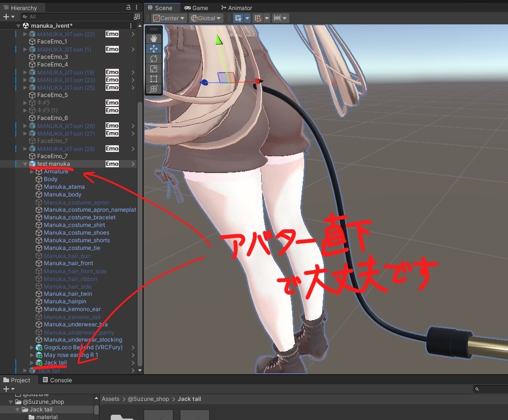Click the green Y-axis gizmo arrow
This screenshot has height=420, width=508.
click(x=219, y=40)
